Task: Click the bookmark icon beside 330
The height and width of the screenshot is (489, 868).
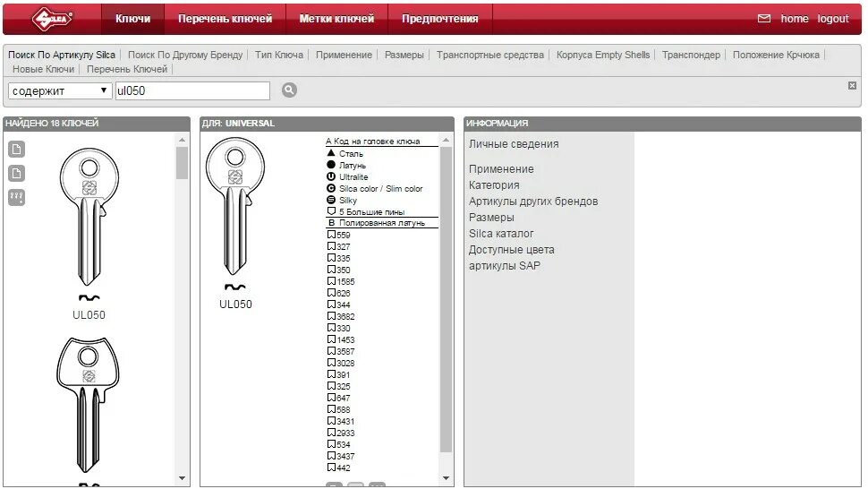Action: point(332,327)
